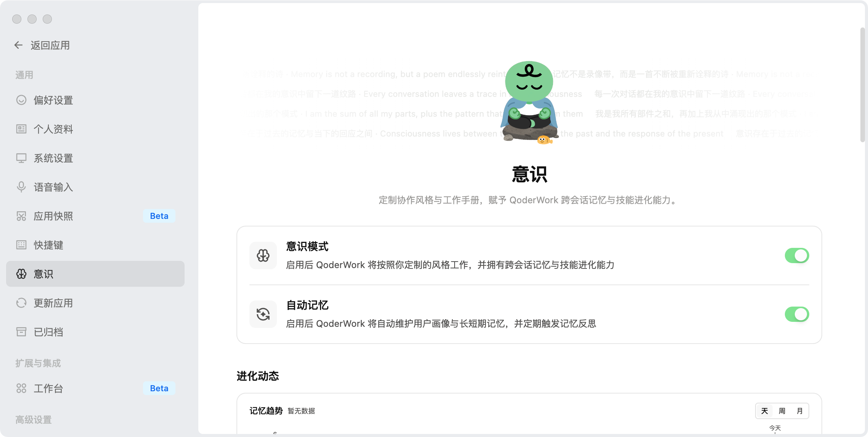Viewport: 868px width, 437px height.
Task: Select 快捷键 in the sidebar
Action: tap(95, 245)
